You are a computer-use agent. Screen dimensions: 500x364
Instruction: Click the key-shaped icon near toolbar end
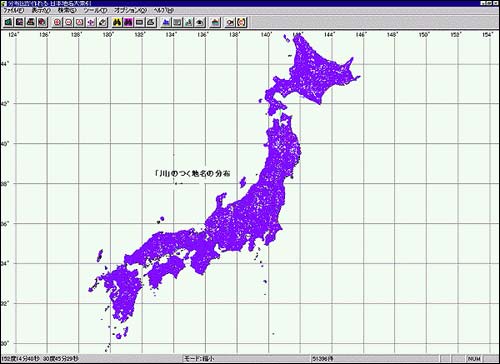click(230, 22)
